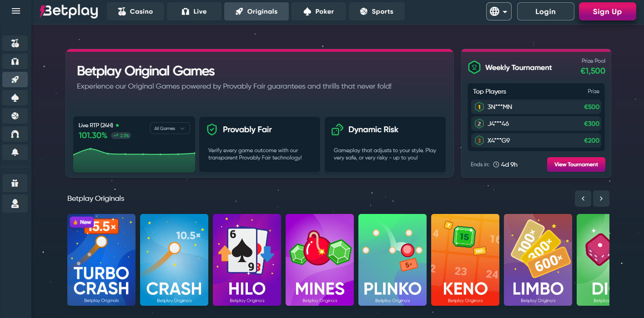Open the spade poker sidebar icon
The height and width of the screenshot is (318, 644).
point(15,98)
